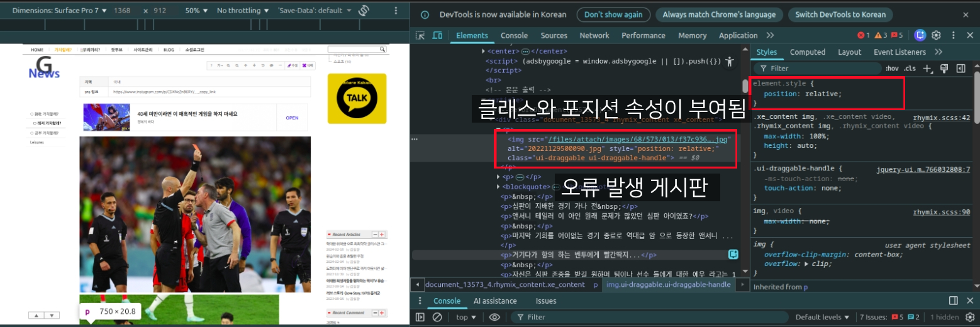Show the console sidebar icon
Screen dimensions: 980x327
420,317
